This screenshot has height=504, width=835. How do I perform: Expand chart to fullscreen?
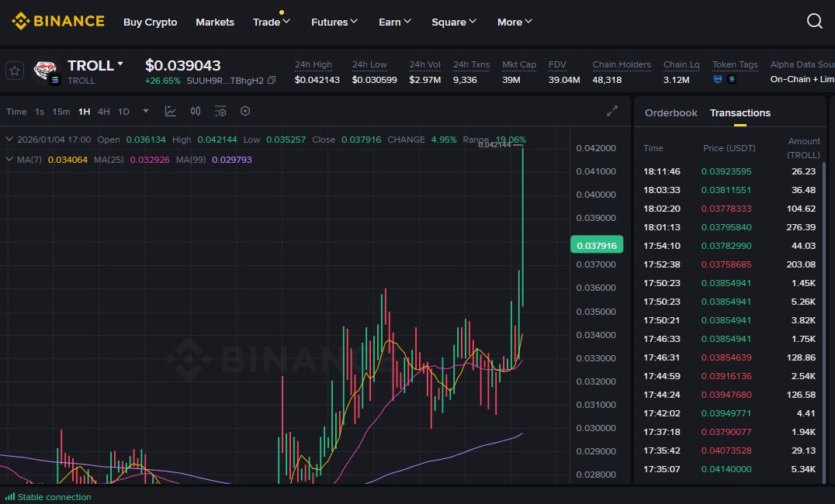point(612,111)
